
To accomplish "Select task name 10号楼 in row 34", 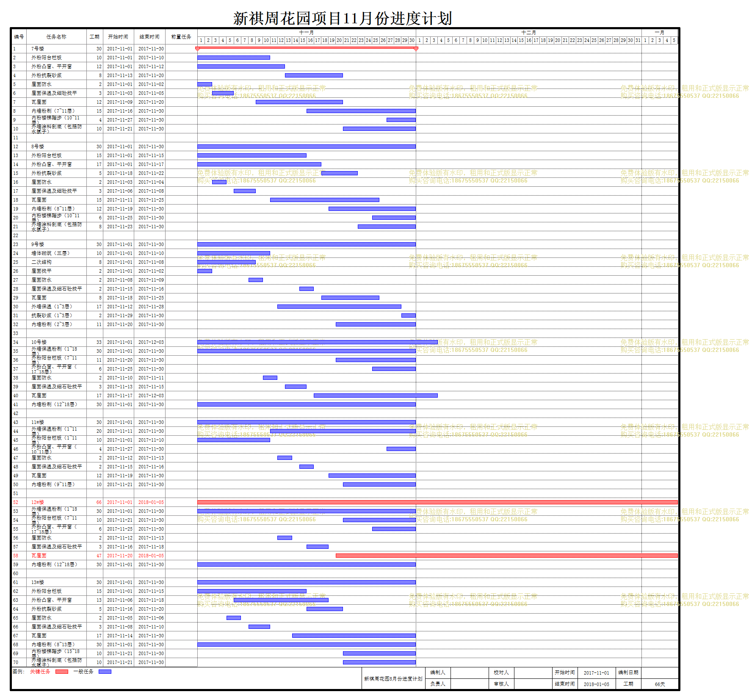I will coord(39,342).
